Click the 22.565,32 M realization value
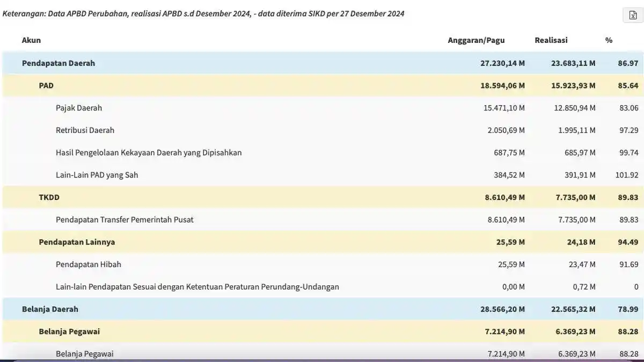The width and height of the screenshot is (644, 362). [573, 309]
